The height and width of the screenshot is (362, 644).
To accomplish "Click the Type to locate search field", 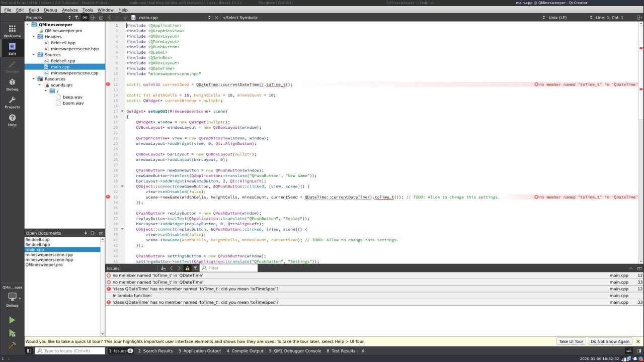I will pyautogui.click(x=70, y=351).
